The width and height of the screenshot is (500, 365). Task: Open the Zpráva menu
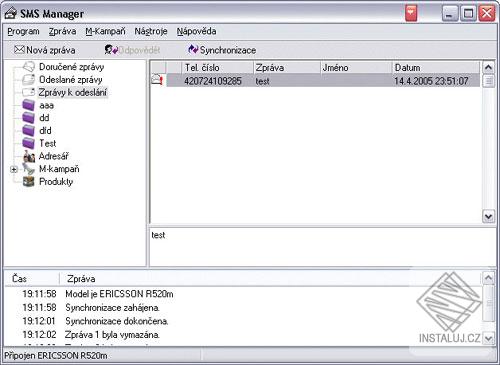click(62, 31)
